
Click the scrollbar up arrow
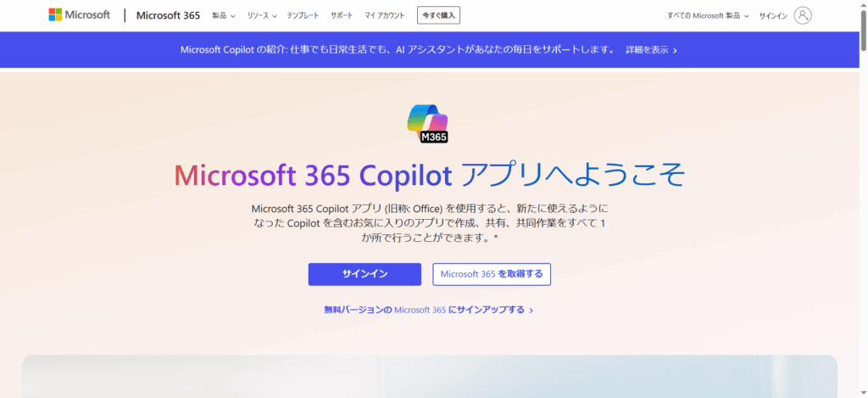(x=863, y=4)
